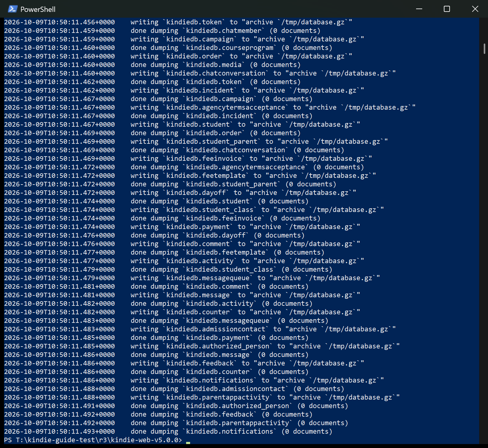Viewport: 488px width, 448px height.
Task: Select the line 'done dumping kindiedb.courseprogram'
Action: [168, 48]
